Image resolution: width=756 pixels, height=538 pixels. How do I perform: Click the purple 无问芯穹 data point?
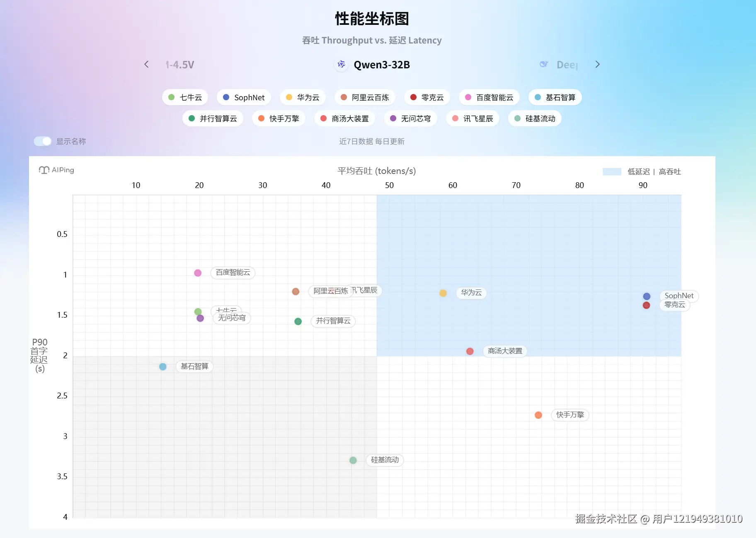tap(200, 318)
